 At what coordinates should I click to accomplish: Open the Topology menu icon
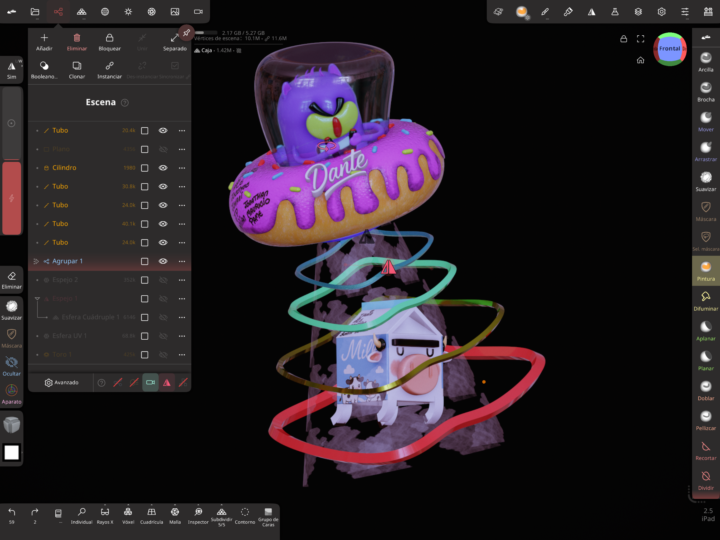click(82, 11)
